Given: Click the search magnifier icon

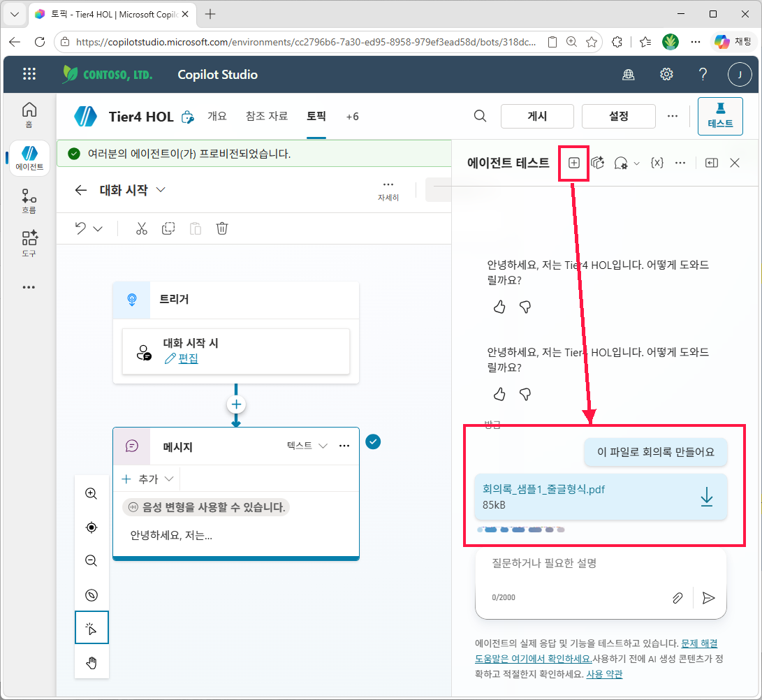Looking at the screenshot, I should coord(480,116).
